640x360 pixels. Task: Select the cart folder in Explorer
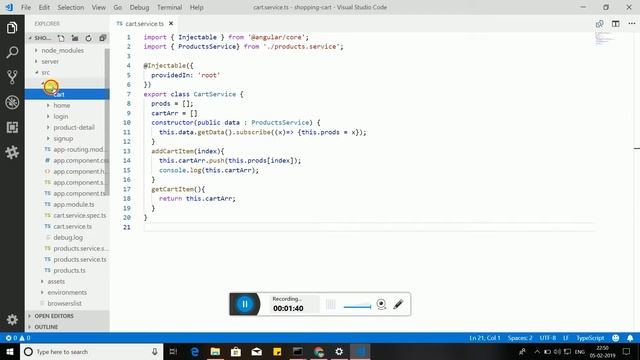coord(66,94)
